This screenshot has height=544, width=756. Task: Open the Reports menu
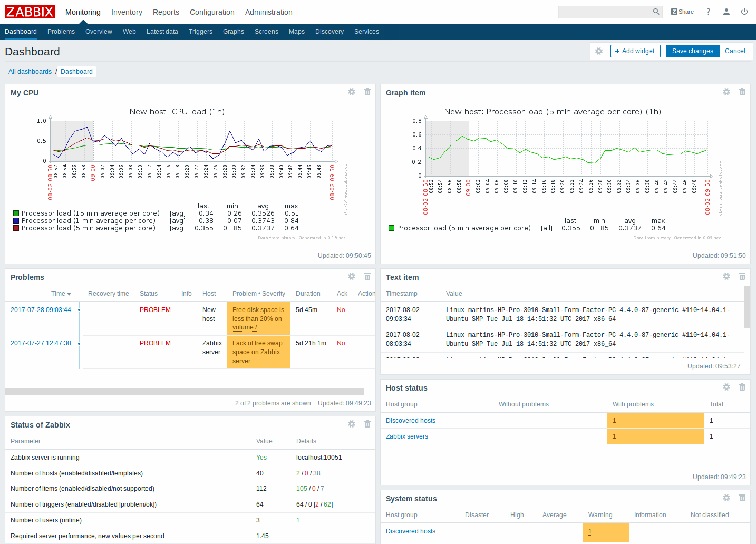pyautogui.click(x=166, y=12)
